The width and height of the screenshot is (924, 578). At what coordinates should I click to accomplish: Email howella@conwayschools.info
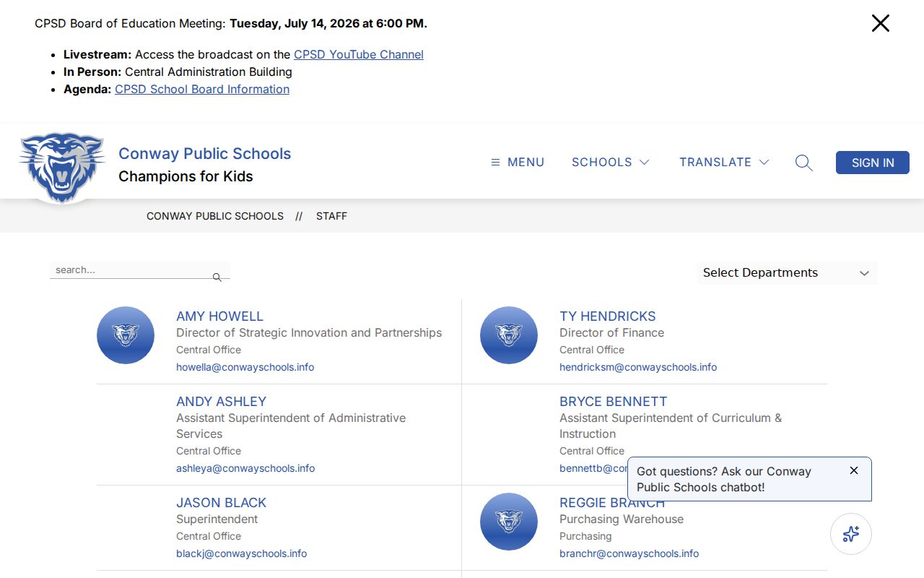[x=245, y=367]
